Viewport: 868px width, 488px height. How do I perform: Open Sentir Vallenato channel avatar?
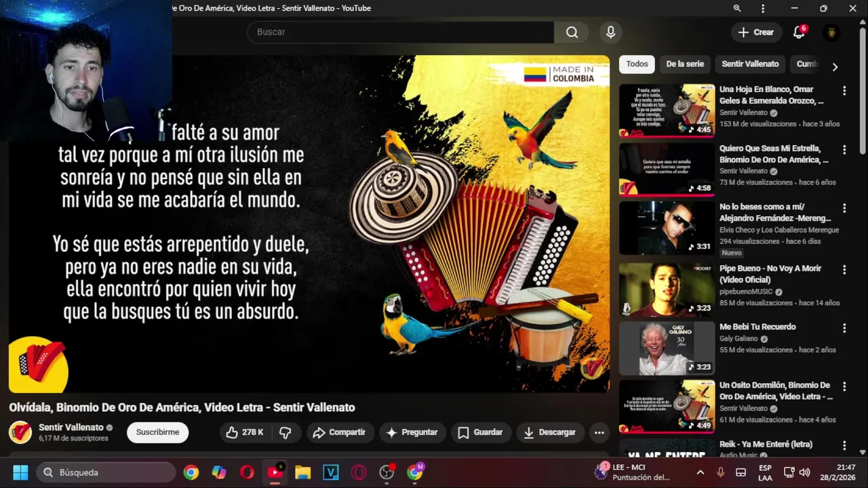coord(20,432)
